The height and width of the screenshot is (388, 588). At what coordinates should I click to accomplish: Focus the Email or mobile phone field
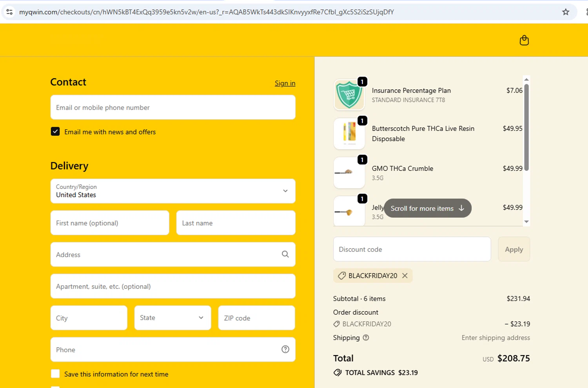click(x=173, y=107)
